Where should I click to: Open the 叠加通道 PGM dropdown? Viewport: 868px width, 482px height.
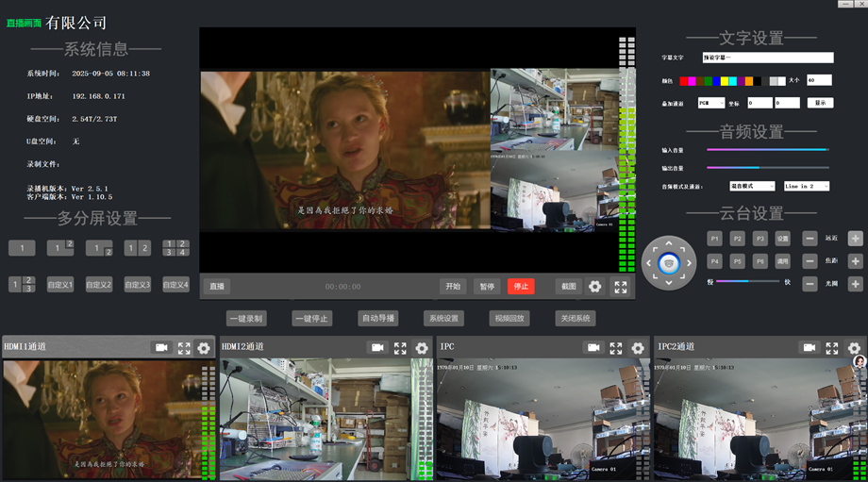click(710, 103)
